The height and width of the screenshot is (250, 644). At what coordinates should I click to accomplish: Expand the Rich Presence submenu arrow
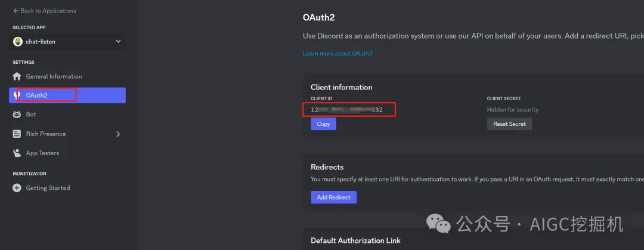click(118, 134)
